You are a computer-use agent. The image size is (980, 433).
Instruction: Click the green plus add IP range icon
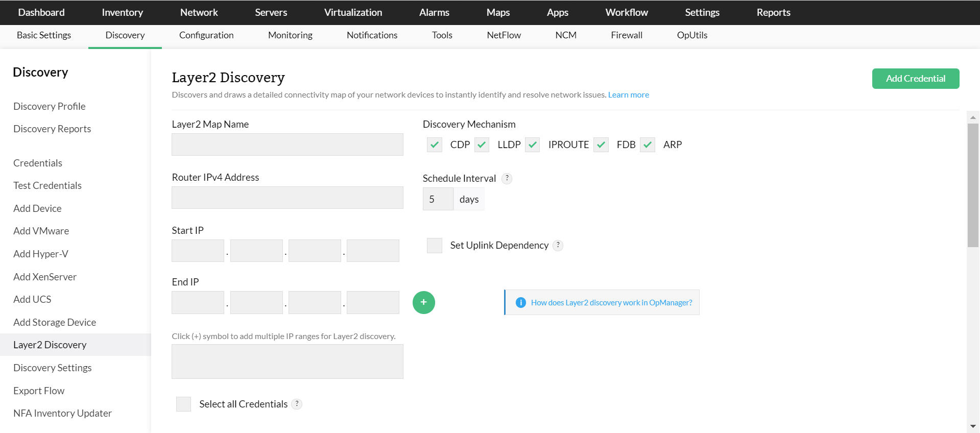[423, 303]
